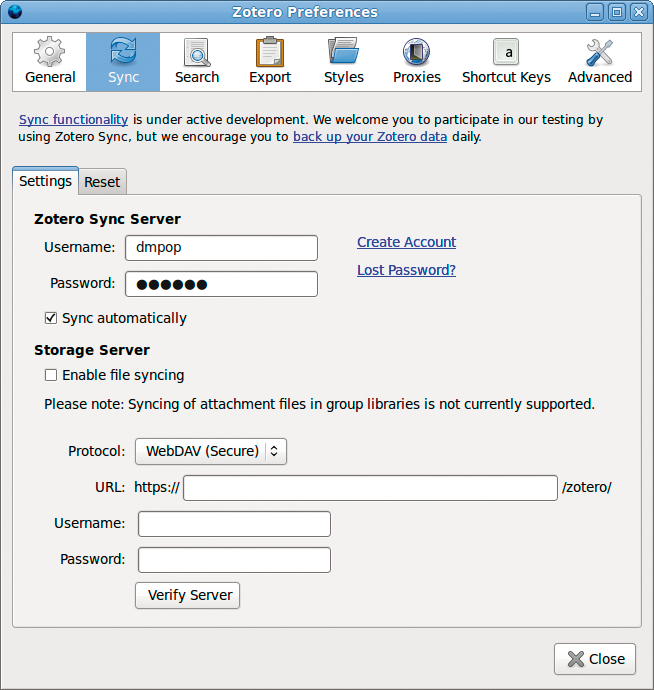The width and height of the screenshot is (654, 690).
Task: Open the Shortcut Keys preferences pane
Action: (506, 62)
